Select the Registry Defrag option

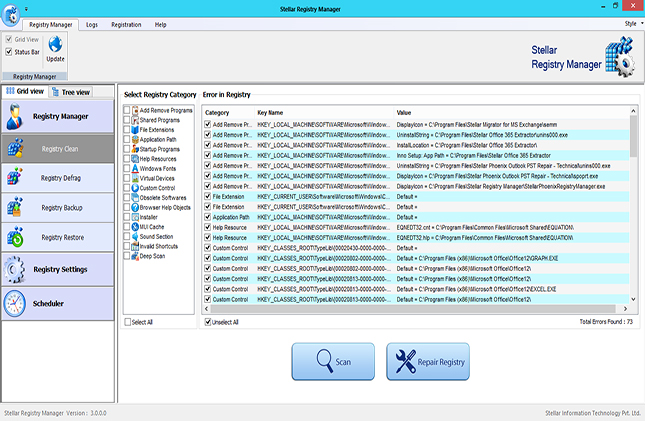point(58,178)
